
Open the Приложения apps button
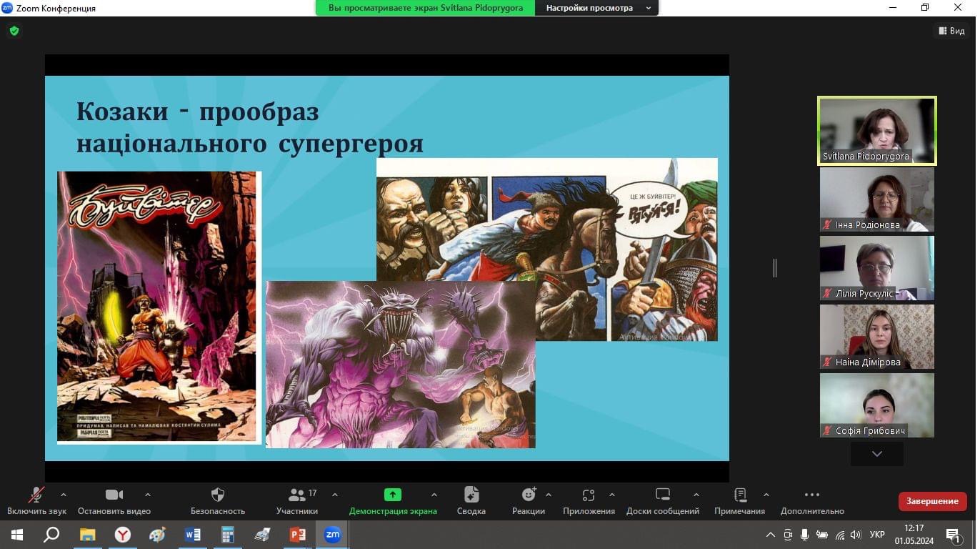(589, 501)
